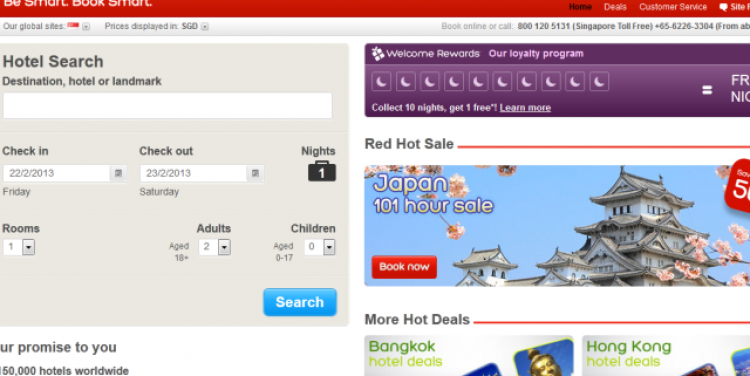Open the Bangkok hotel deals card
The width and height of the screenshot is (750, 376).
469,355
